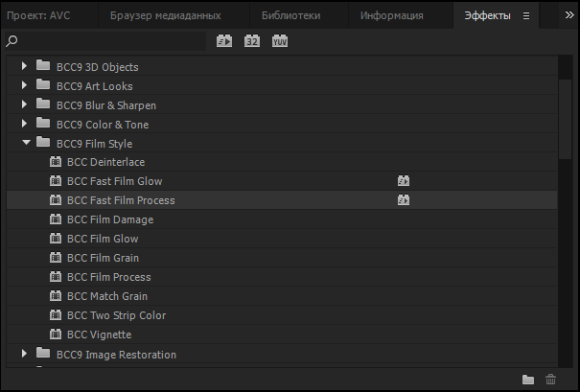This screenshot has width=580, height=392.
Task: Click the BCC Fast Film Process effect icon
Action: (56, 200)
